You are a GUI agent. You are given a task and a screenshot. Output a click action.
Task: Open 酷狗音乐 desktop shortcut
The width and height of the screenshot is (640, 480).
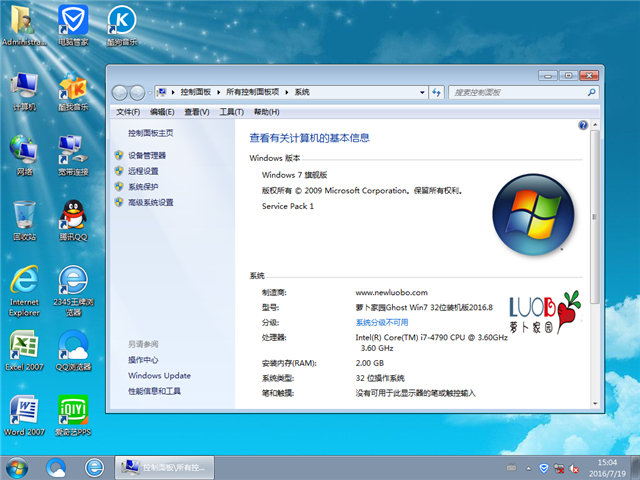(122, 24)
